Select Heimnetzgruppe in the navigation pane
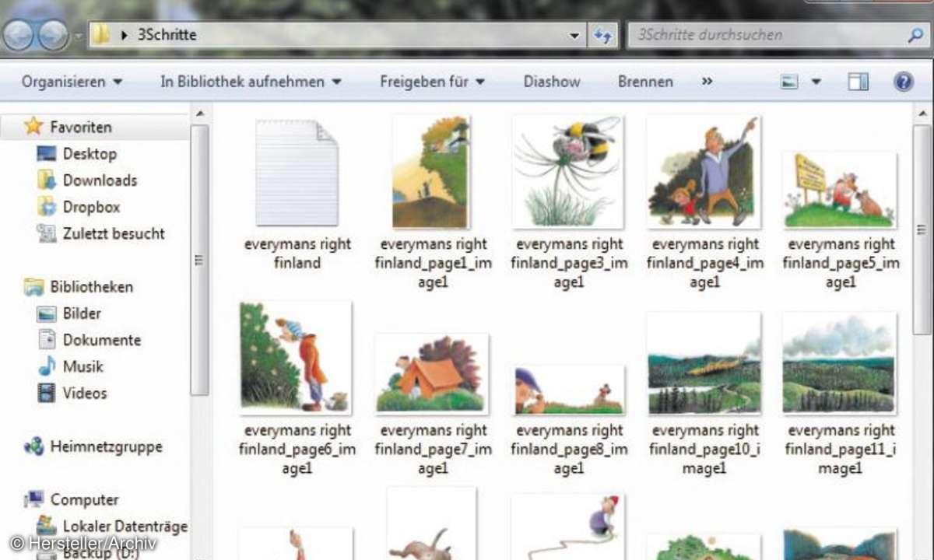The image size is (934, 560). [106, 446]
